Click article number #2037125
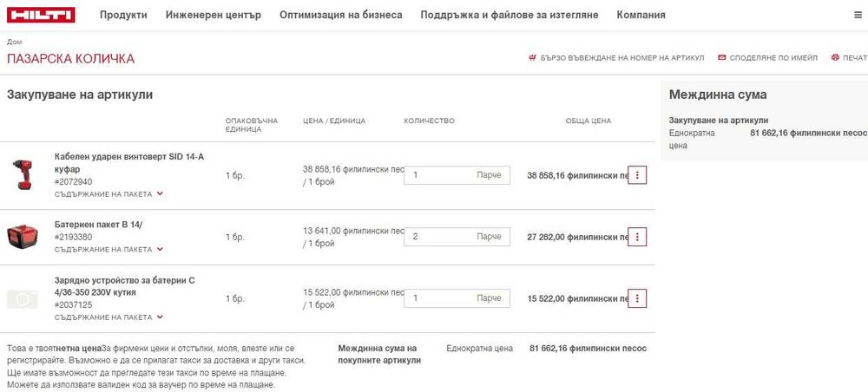The height and width of the screenshot is (392, 868). click(x=73, y=305)
